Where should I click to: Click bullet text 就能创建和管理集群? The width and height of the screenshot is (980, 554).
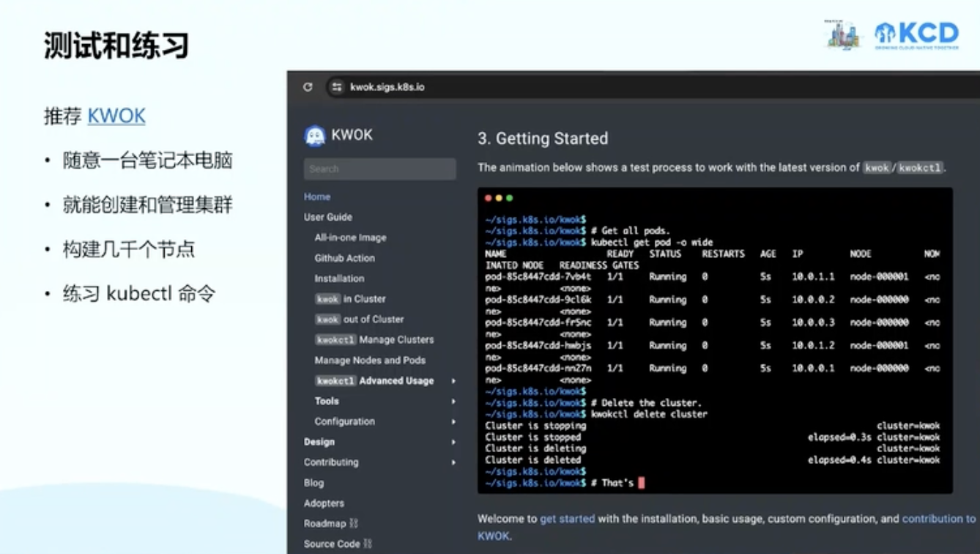pos(148,205)
